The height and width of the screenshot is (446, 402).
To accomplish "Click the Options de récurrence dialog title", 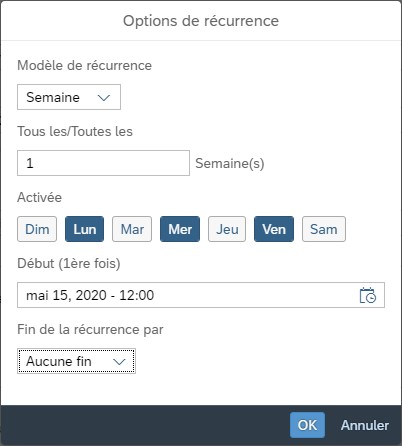I will point(201,21).
